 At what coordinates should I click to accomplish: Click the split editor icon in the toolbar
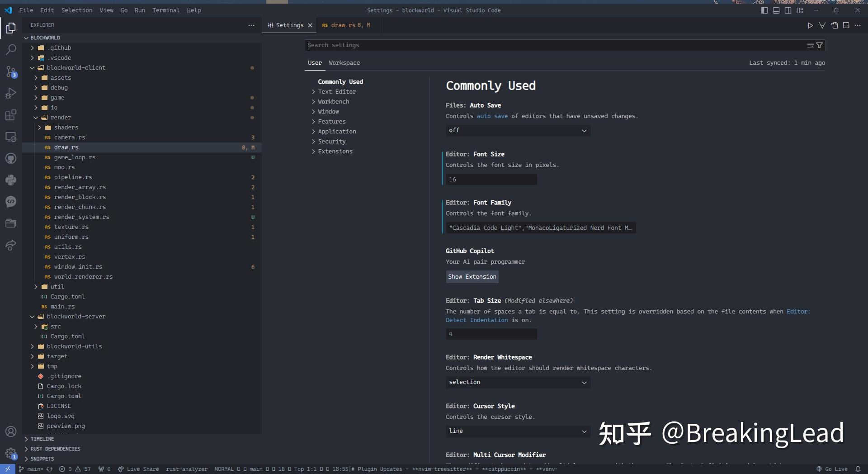[846, 25]
